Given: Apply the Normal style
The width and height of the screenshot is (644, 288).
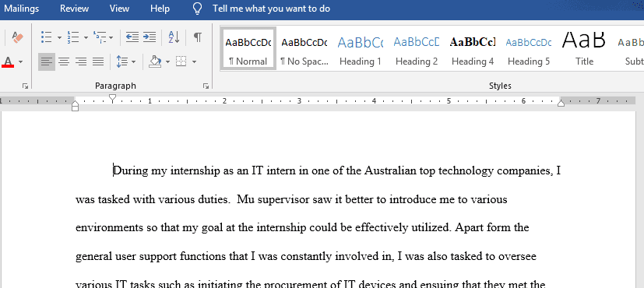Looking at the screenshot, I should [x=248, y=48].
